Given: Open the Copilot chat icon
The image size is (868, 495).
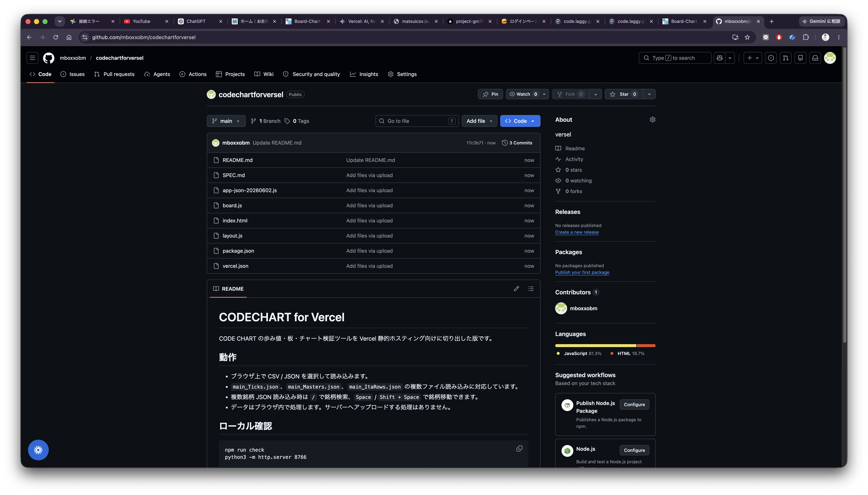Looking at the screenshot, I should tap(720, 58).
